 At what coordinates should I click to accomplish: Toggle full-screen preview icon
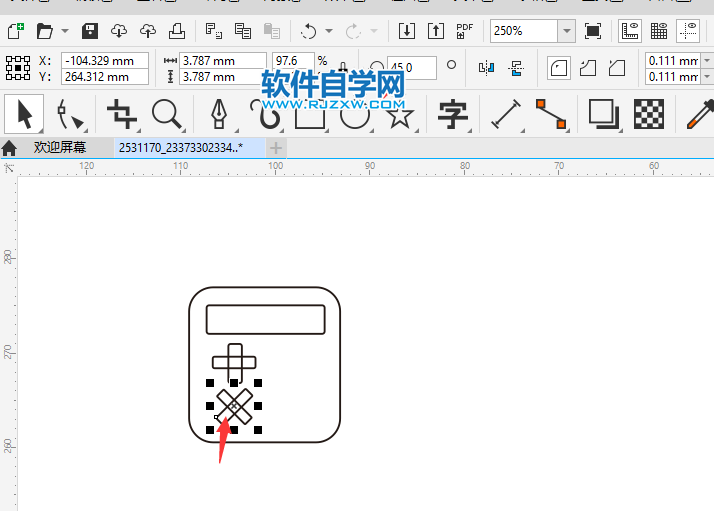coord(593,31)
